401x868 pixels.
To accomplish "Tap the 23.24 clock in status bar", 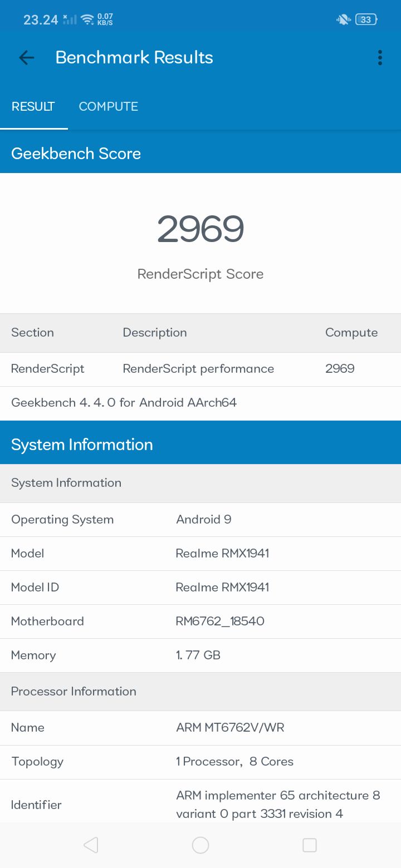I will (x=41, y=20).
